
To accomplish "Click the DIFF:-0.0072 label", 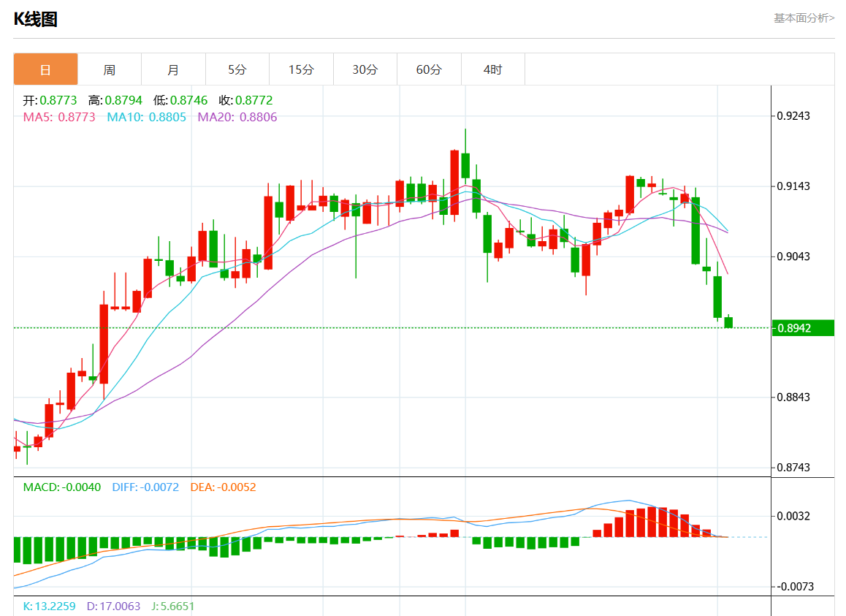I will [145, 487].
